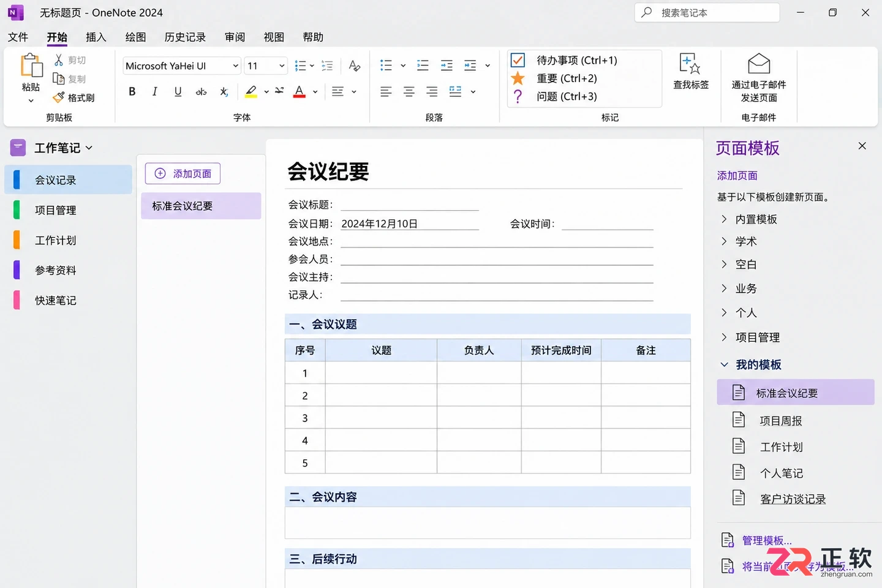Expand the 项目管理 template category
Screen dimensions: 882x588
(724, 337)
